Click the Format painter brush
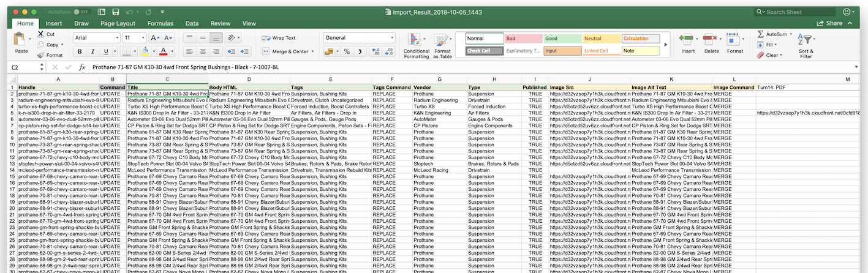This screenshot has height=273, width=868. 50,55
